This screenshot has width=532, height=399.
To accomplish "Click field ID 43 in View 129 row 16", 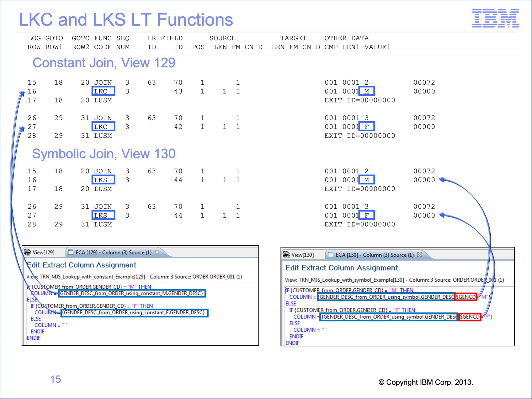I will pos(178,91).
